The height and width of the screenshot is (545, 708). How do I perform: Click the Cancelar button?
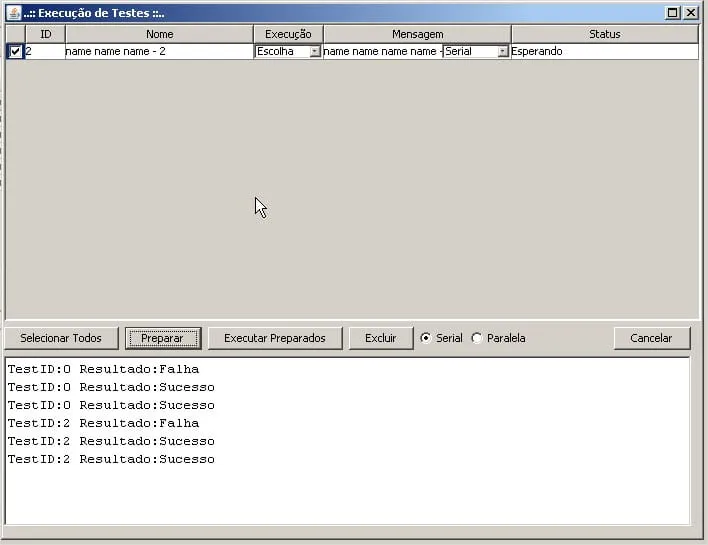pos(652,338)
